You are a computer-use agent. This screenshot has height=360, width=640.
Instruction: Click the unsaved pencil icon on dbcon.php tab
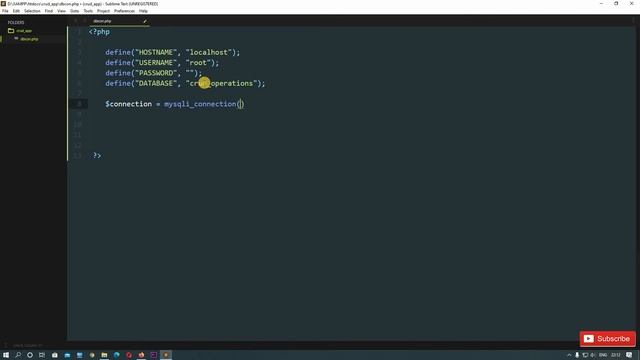tap(145, 21)
